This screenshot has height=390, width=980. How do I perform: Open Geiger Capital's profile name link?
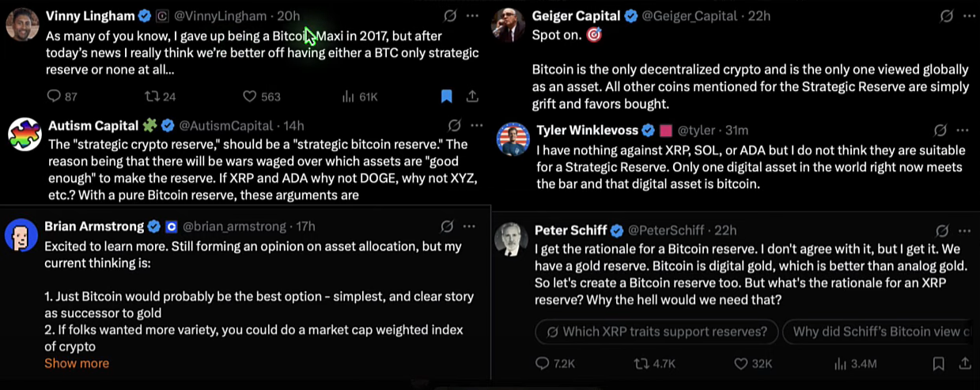(x=577, y=16)
